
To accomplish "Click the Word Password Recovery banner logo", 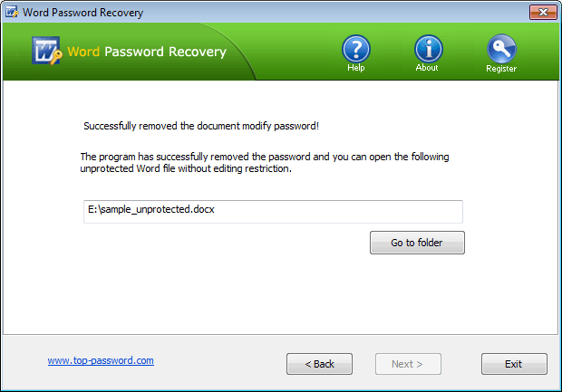I will pyautogui.click(x=46, y=52).
